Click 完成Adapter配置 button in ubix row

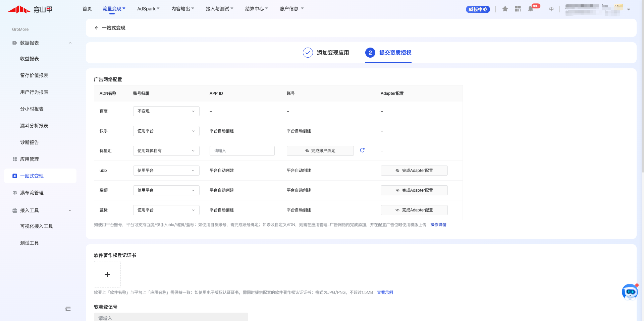(414, 171)
